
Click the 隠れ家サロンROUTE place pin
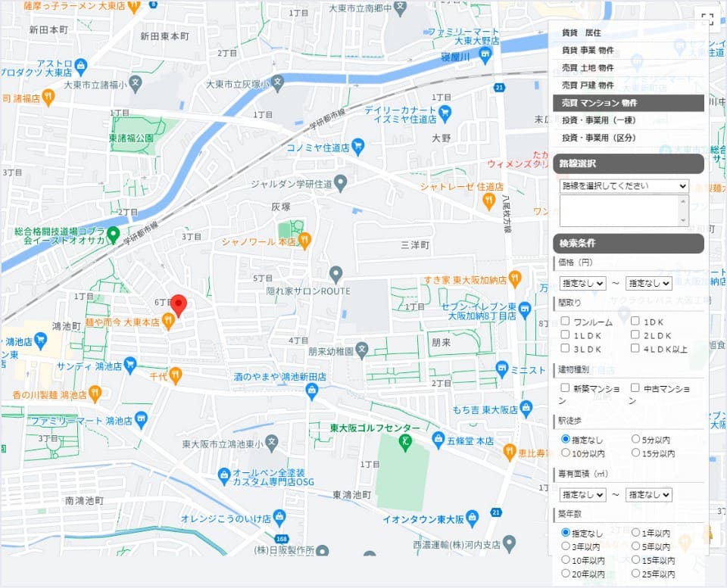click(x=335, y=274)
